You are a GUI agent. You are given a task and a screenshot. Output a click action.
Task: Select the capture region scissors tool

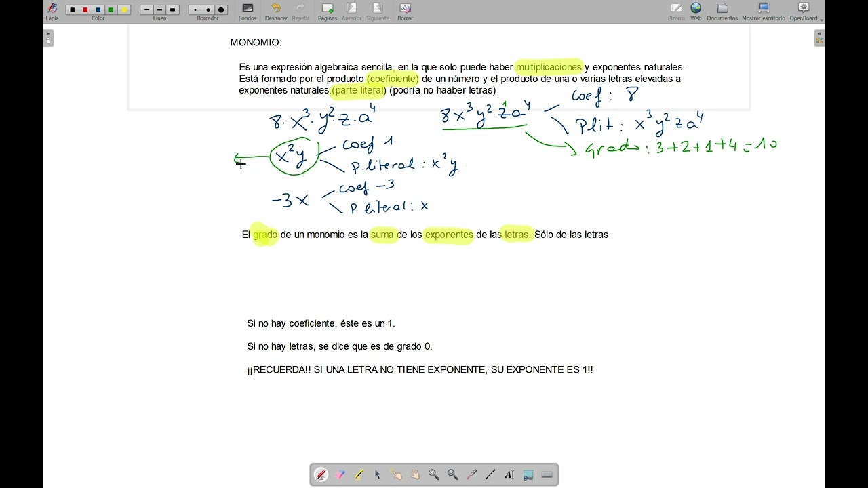[x=528, y=475]
